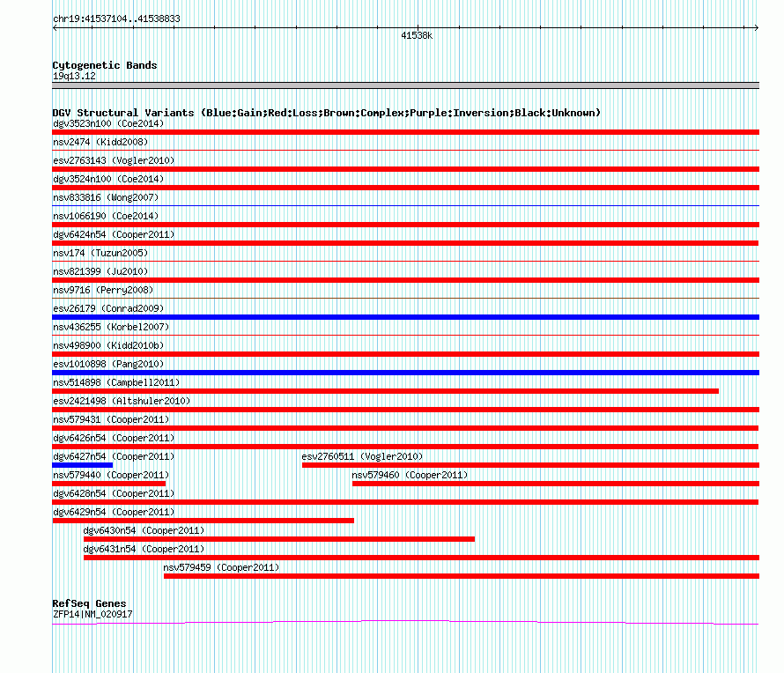The width and height of the screenshot is (784, 673).
Task: Click esv1010898 (Pang2010) label
Action: [108, 364]
